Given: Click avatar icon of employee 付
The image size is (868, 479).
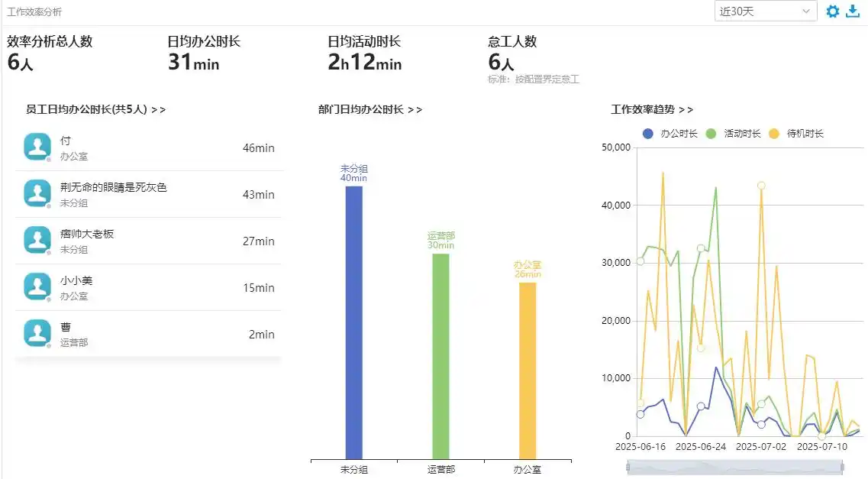Looking at the screenshot, I should [37, 147].
